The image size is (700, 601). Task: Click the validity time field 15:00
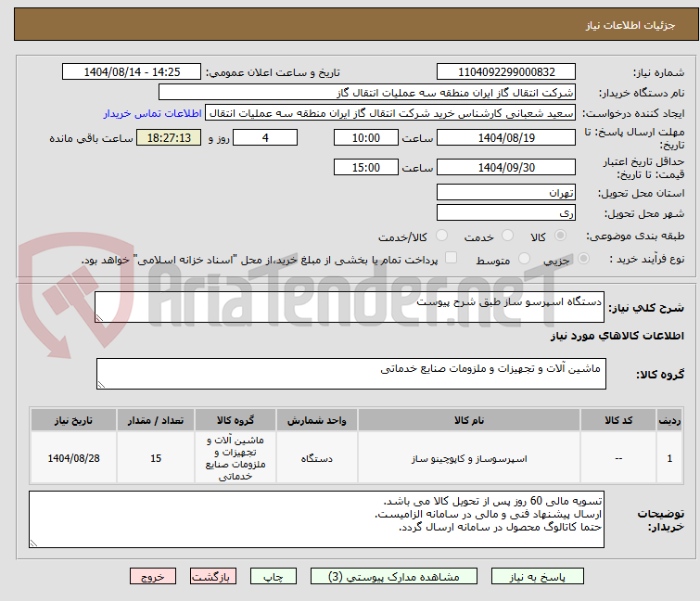[x=365, y=167]
